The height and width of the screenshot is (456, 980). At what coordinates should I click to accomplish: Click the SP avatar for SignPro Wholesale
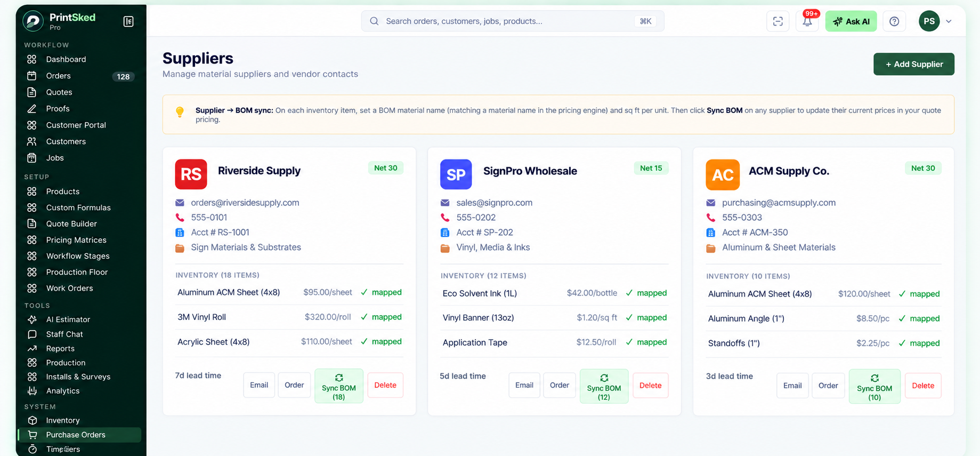click(456, 174)
